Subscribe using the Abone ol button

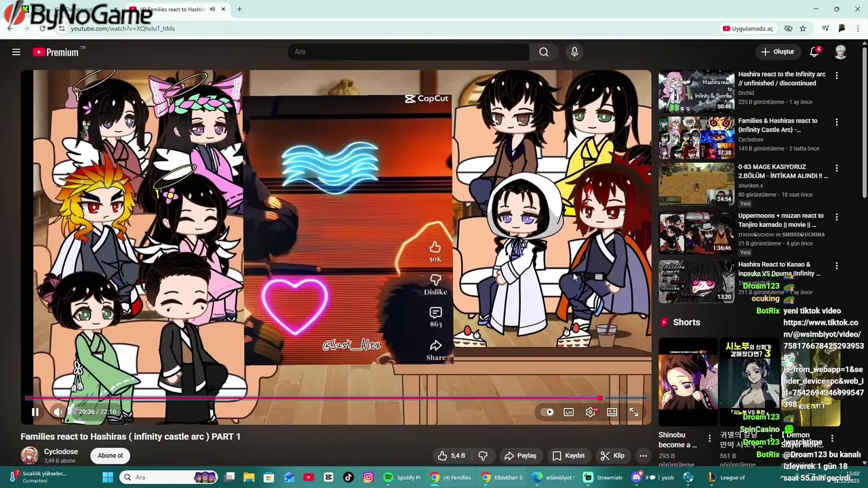pyautogui.click(x=111, y=455)
